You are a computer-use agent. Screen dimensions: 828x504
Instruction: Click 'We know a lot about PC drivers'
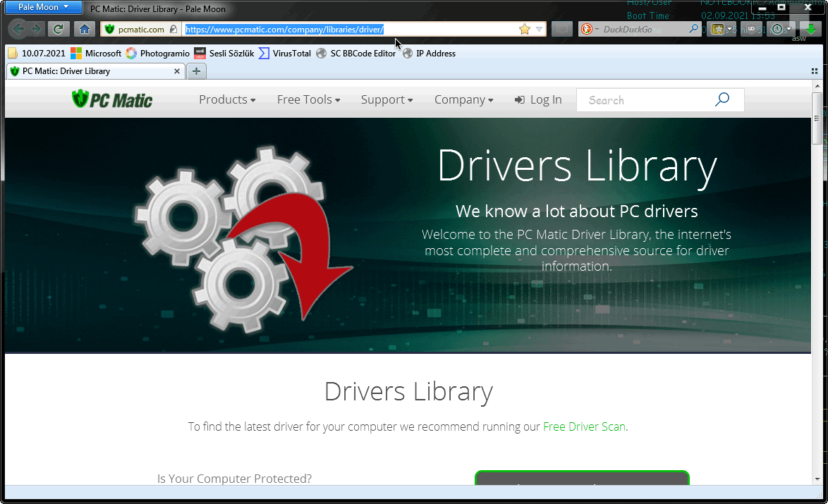[x=577, y=211]
